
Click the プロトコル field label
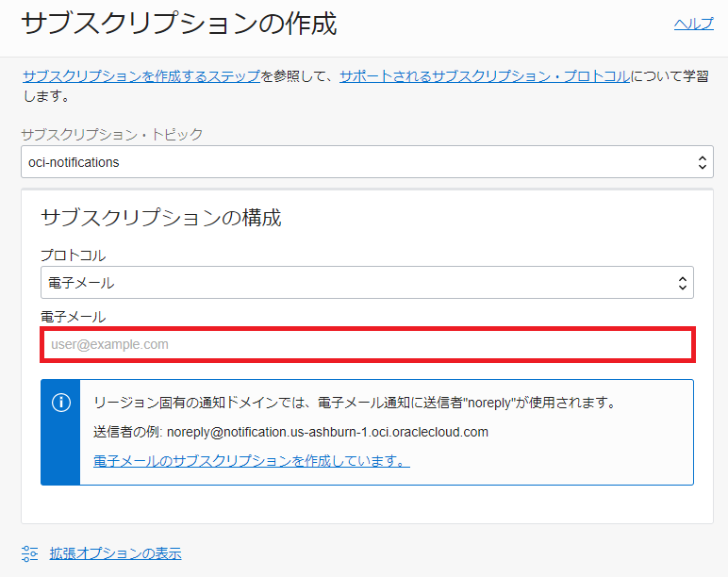coord(73,256)
